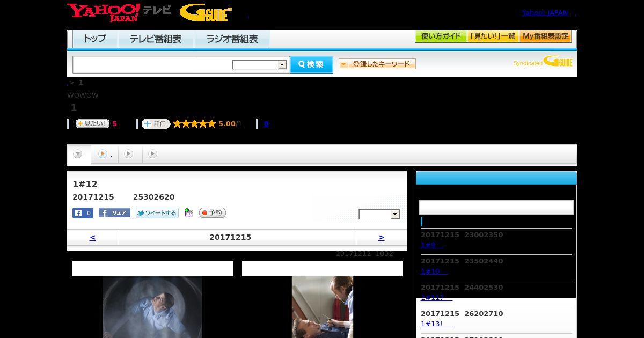Open the 使い方ガイド page
This screenshot has height=338, width=644.
(x=441, y=36)
